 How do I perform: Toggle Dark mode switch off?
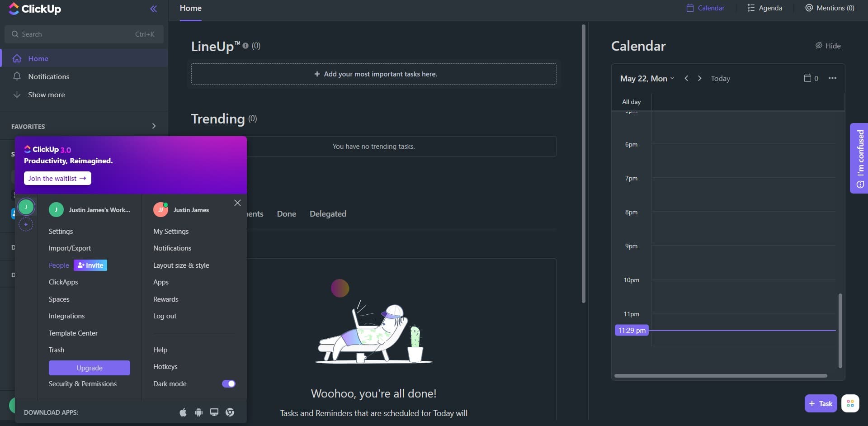coord(228,384)
